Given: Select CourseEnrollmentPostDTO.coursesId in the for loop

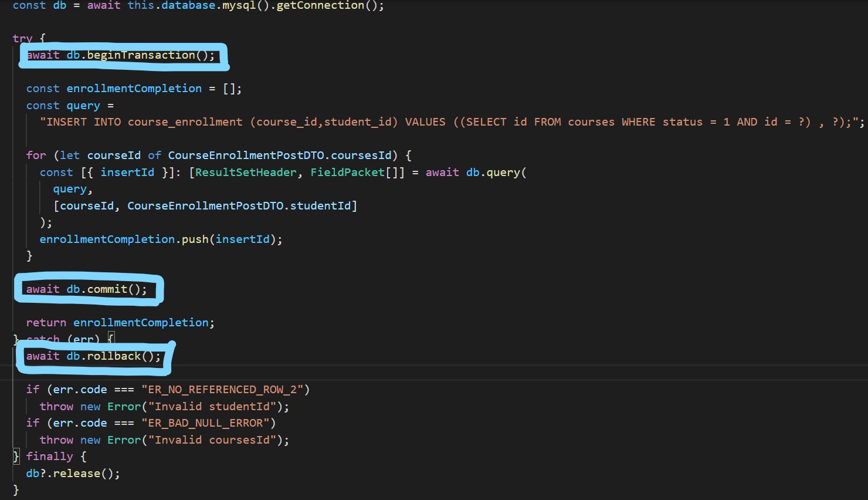Looking at the screenshot, I should click(280, 156).
